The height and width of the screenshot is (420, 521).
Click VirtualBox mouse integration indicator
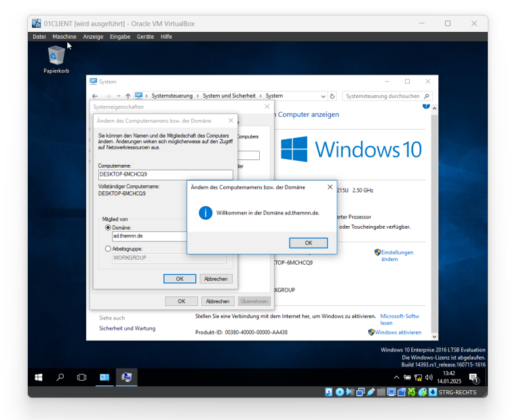coord(423,392)
